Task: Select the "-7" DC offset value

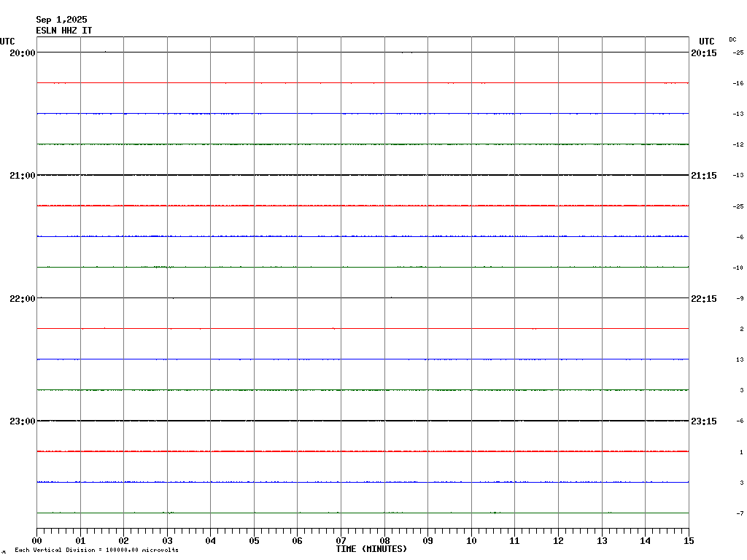Action: (x=740, y=513)
